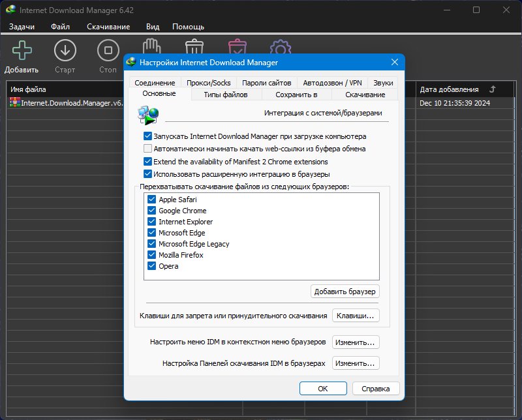Click the Стоп toolbar icon
Viewport: 522px width, 420px height.
(x=108, y=50)
